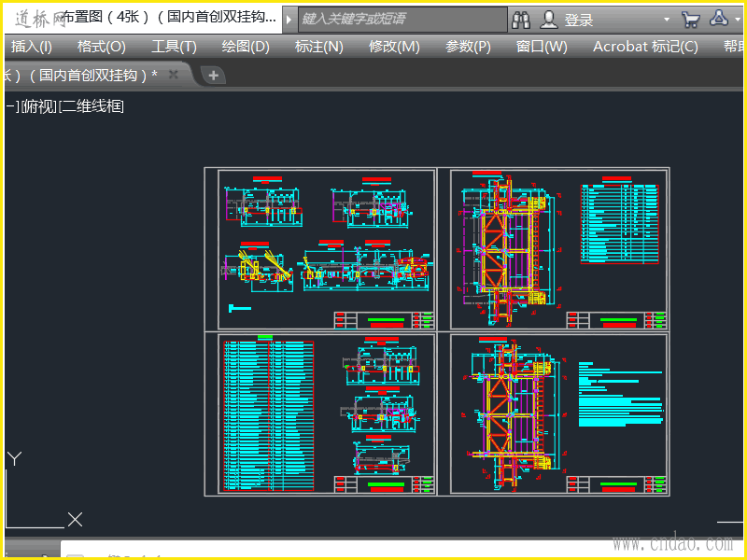The height and width of the screenshot is (560, 747).
Task: Click 登录 to sign in
Action: (578, 20)
